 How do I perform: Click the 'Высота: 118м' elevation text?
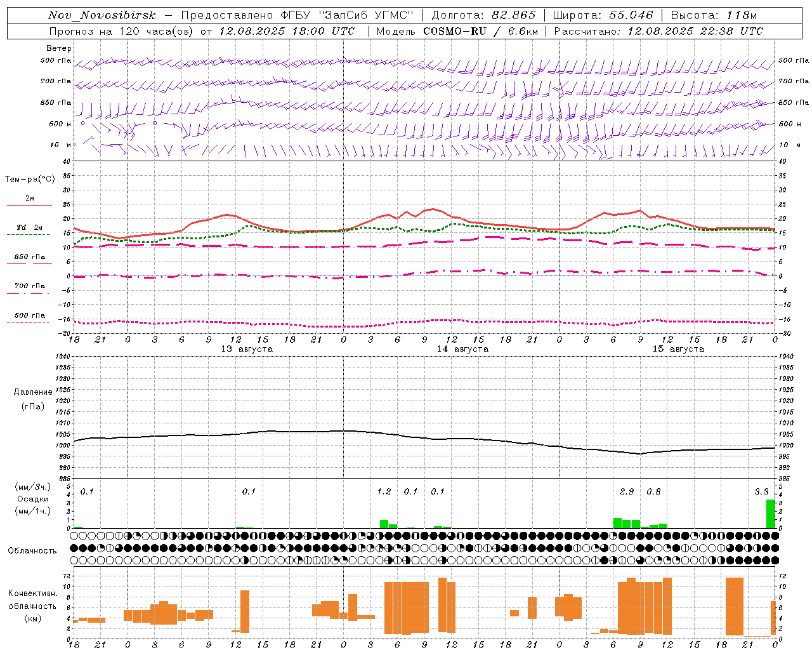click(714, 15)
